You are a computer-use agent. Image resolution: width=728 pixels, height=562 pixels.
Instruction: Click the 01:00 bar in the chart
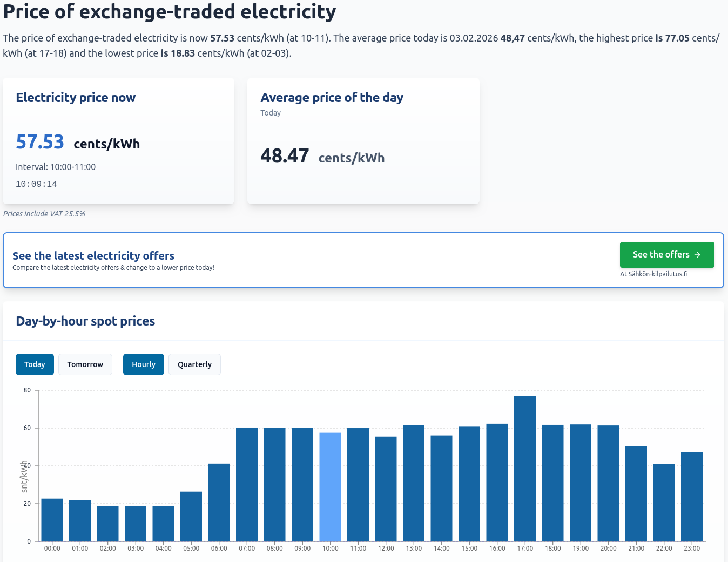80,521
